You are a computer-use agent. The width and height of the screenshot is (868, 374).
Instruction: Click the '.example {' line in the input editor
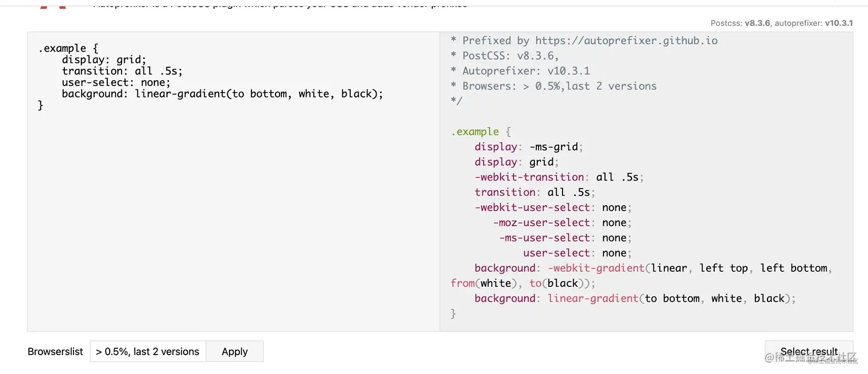tap(68, 48)
